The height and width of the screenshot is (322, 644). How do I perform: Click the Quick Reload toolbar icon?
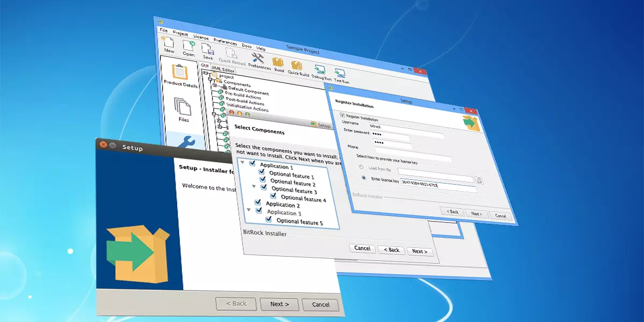[231, 53]
